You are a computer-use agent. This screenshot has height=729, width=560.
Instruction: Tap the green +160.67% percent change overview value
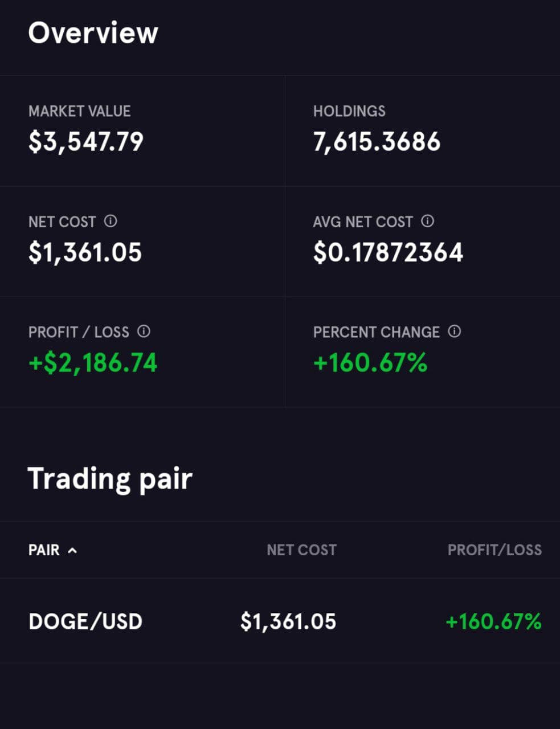370,363
